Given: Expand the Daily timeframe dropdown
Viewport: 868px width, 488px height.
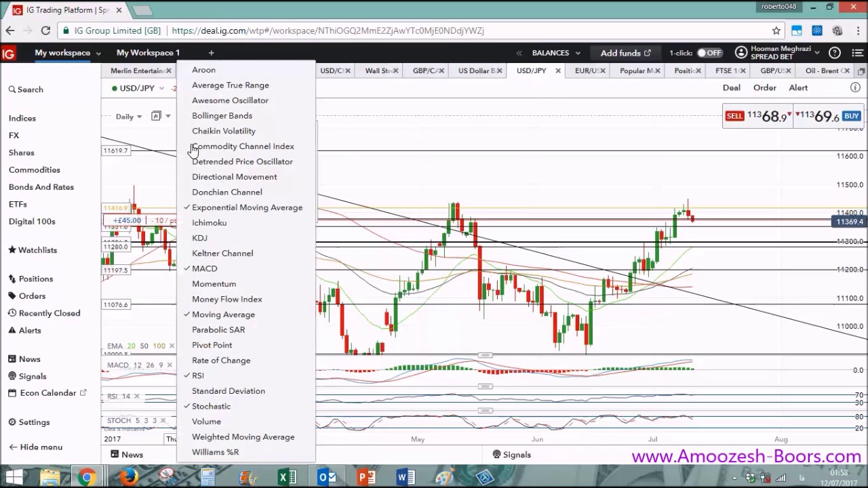Looking at the screenshot, I should 128,117.
